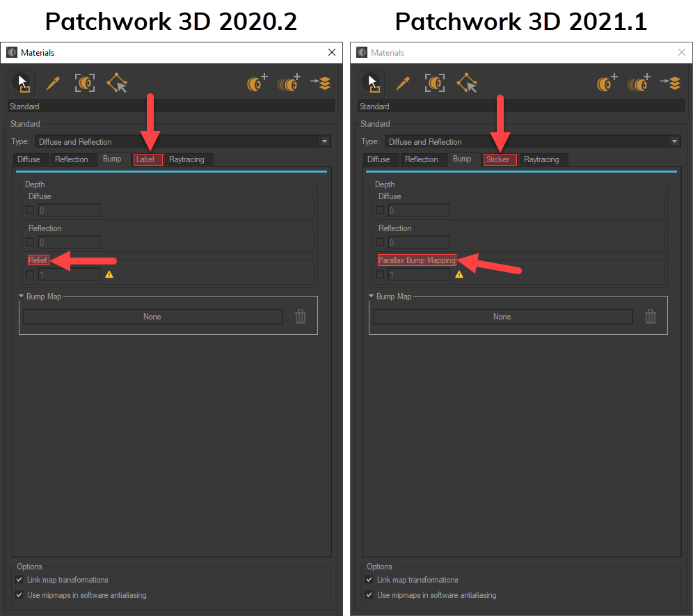Click the None bump map button in 2021.1

(503, 317)
